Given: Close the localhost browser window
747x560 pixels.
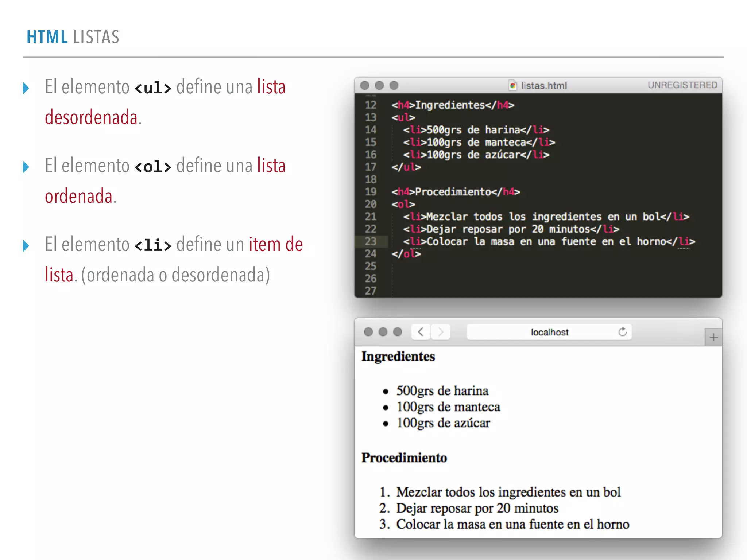Looking at the screenshot, I should pos(368,332).
